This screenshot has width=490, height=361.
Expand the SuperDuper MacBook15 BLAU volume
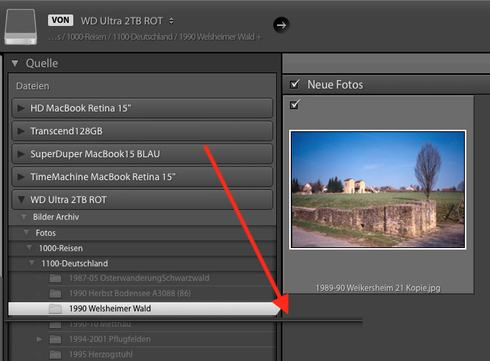tap(21, 154)
